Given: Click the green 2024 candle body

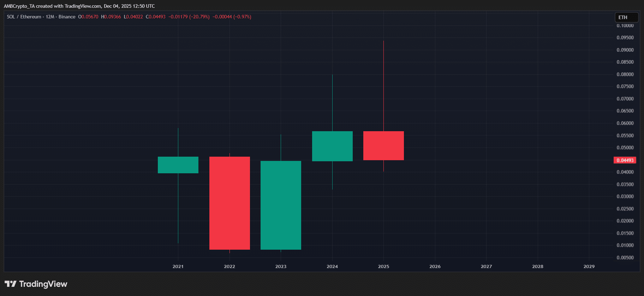Looking at the screenshot, I should click(332, 146).
